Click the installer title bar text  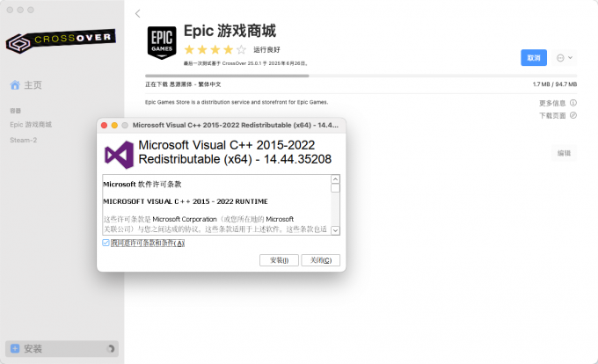(236, 125)
